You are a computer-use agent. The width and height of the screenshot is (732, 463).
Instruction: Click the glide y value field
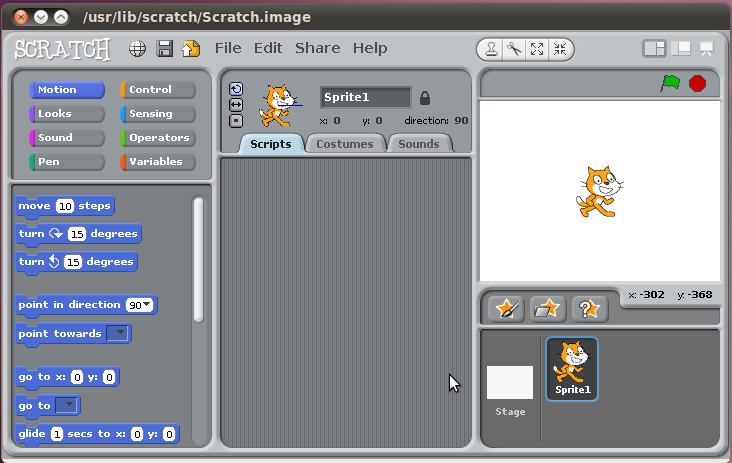tap(169, 434)
